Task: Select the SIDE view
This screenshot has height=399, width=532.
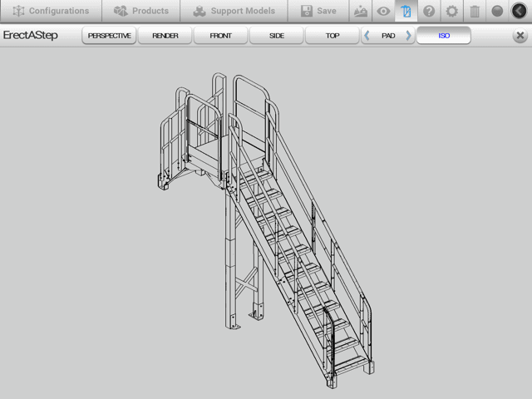Action: pyautogui.click(x=277, y=36)
